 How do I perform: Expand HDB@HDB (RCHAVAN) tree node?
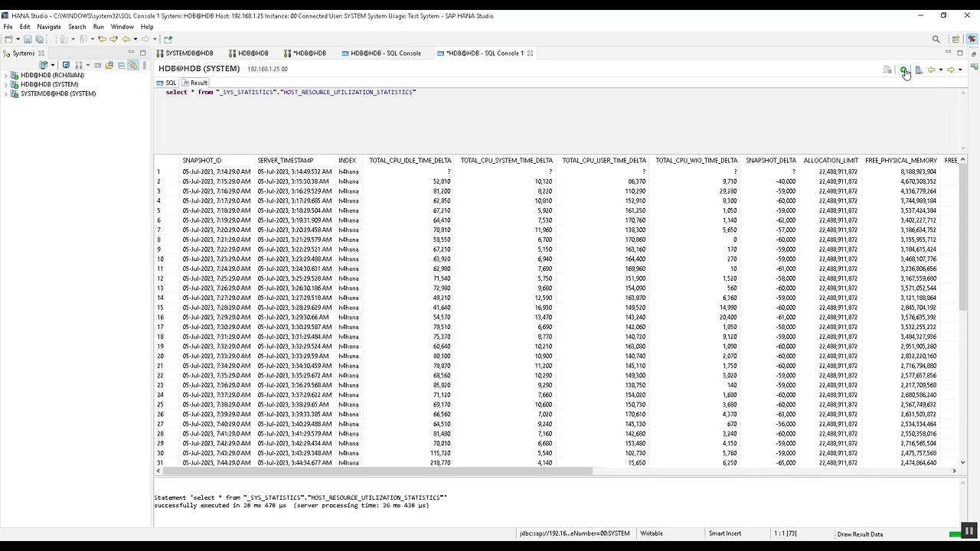coord(6,76)
